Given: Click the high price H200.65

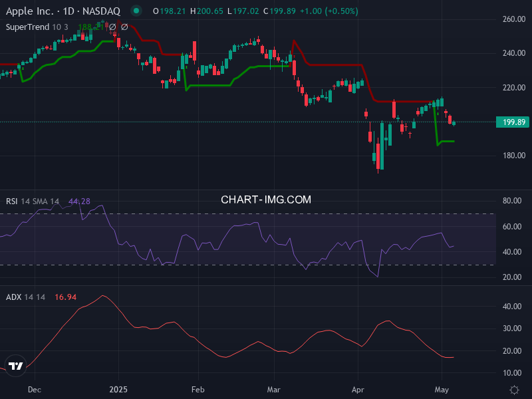Looking at the screenshot, I should pyautogui.click(x=207, y=11).
